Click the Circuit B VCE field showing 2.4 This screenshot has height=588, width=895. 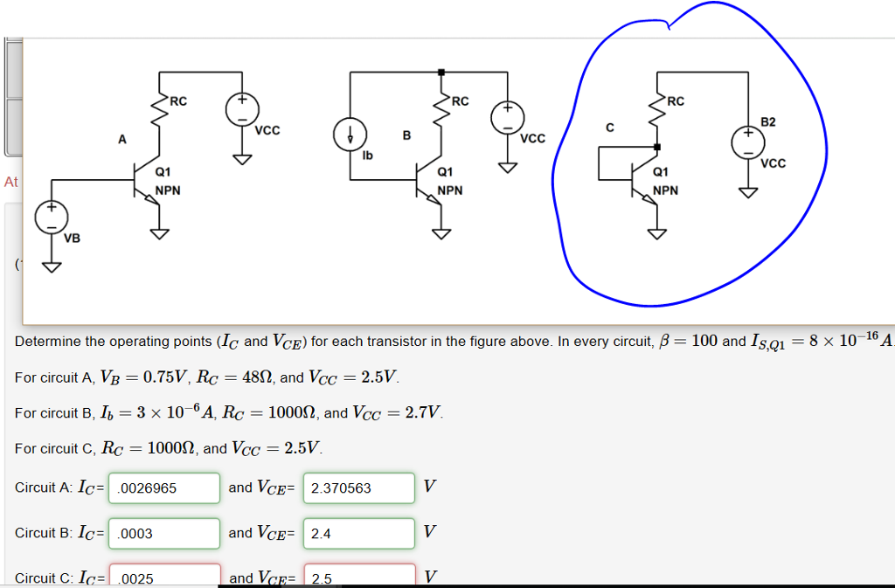tap(358, 533)
